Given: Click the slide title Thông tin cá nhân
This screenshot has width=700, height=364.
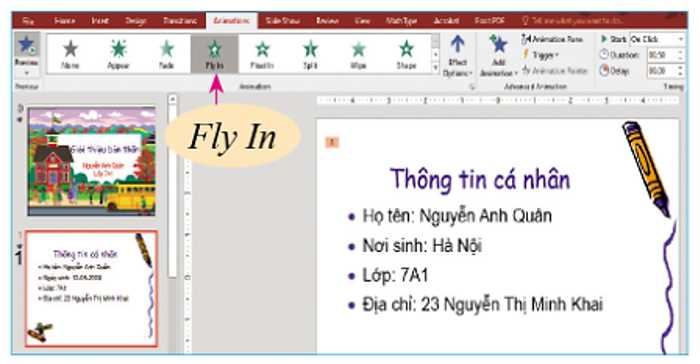Looking at the screenshot, I should click(x=480, y=179).
